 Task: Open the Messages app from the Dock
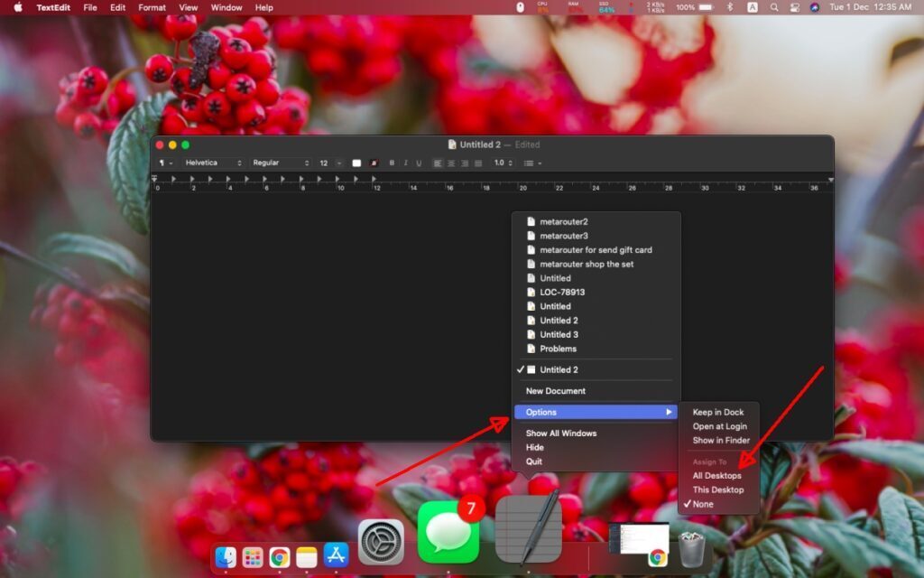point(448,533)
